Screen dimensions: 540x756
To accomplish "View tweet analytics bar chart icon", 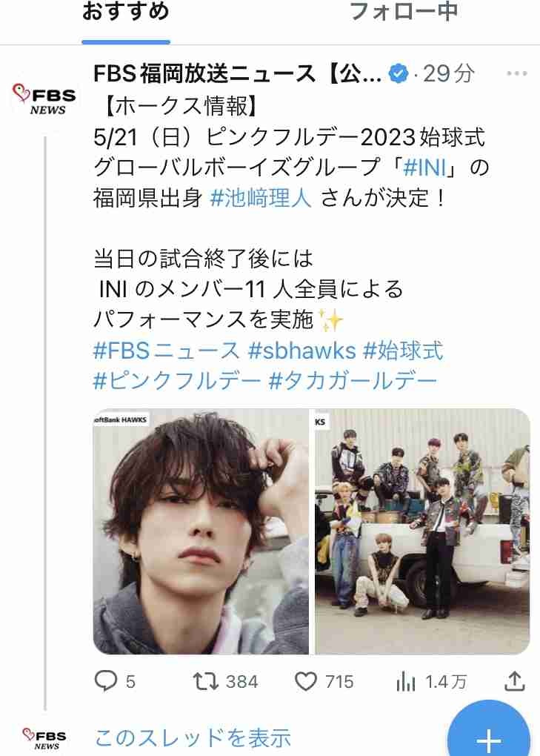I will (x=406, y=681).
